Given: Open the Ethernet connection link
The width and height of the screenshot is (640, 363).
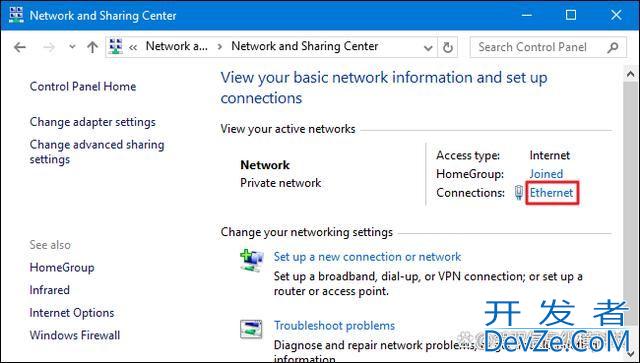Looking at the screenshot, I should [x=551, y=193].
